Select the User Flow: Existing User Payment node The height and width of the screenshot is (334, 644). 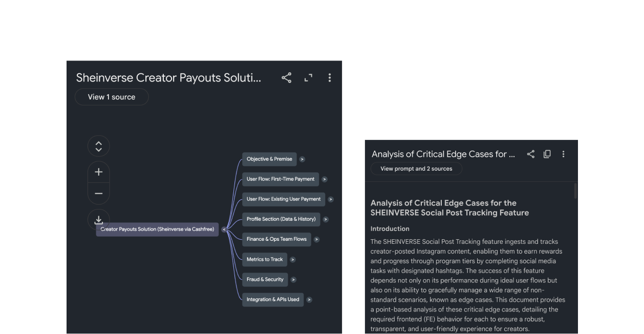coord(284,199)
